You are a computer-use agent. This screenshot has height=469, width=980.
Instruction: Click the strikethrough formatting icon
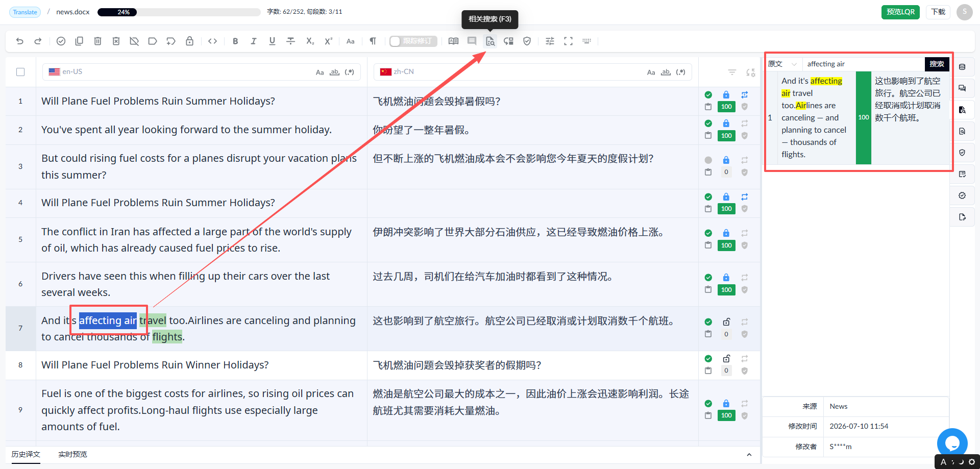pos(290,41)
